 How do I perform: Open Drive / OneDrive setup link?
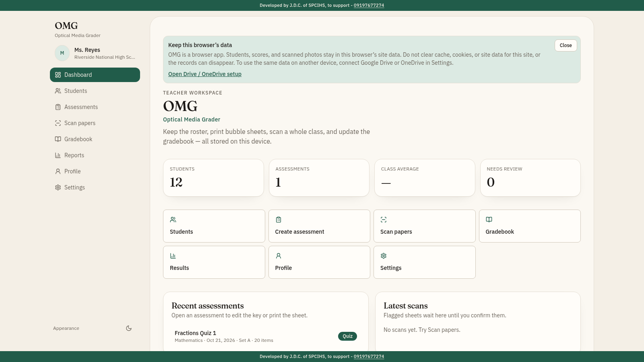[205, 74]
